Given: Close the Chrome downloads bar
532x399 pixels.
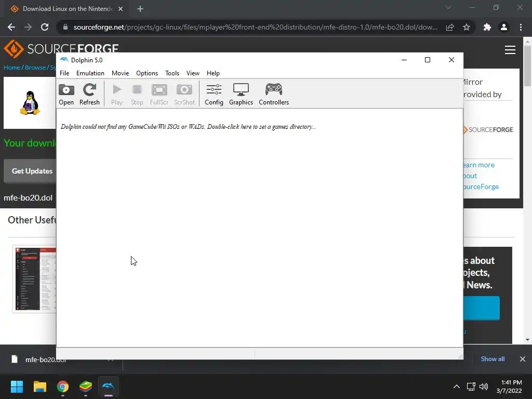Looking at the screenshot, I should click(x=523, y=359).
